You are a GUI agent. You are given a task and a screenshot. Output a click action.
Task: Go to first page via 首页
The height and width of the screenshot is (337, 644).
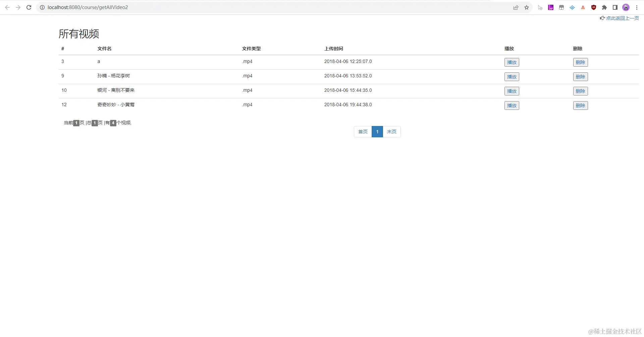click(x=363, y=132)
